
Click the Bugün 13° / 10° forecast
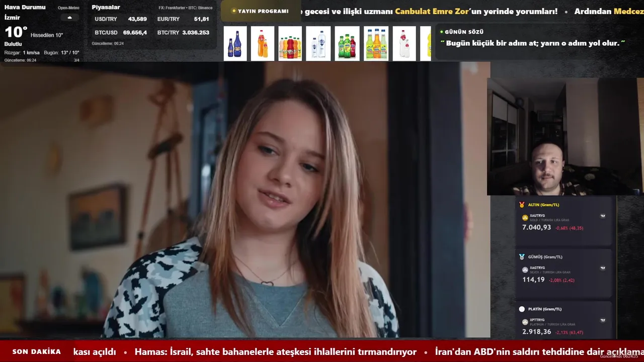pyautogui.click(x=61, y=53)
